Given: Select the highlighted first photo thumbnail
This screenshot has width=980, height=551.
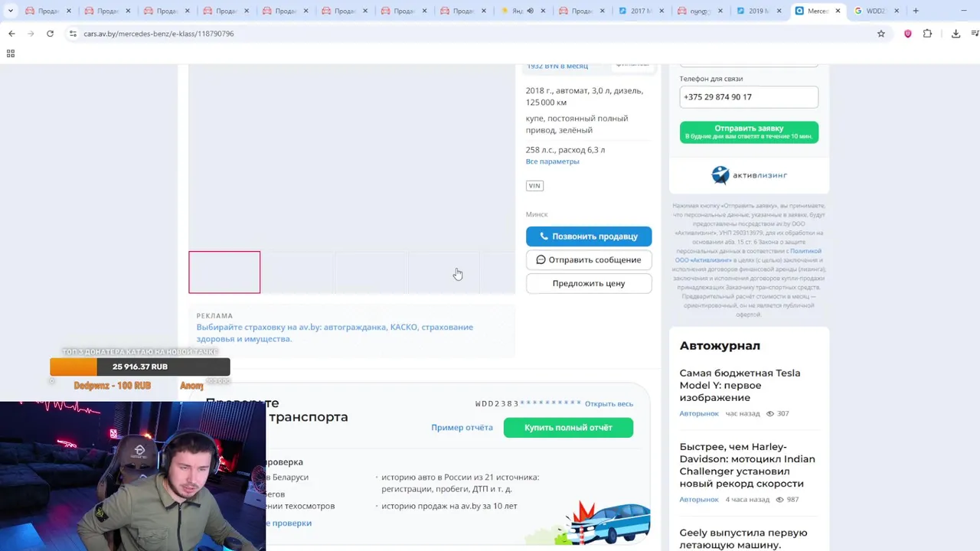Looking at the screenshot, I should [x=224, y=272].
